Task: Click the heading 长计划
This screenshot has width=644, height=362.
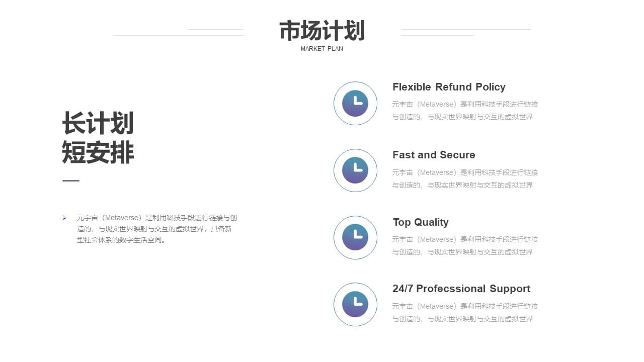Action: point(98,123)
